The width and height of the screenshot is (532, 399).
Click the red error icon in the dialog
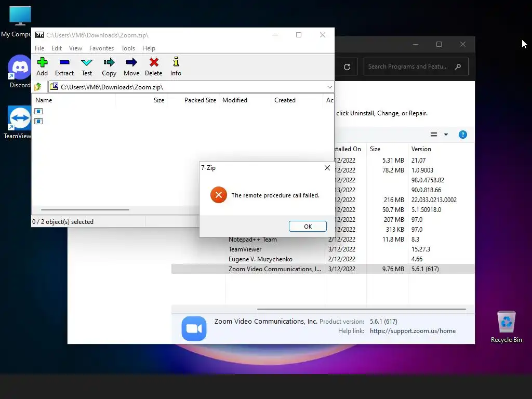tap(219, 195)
